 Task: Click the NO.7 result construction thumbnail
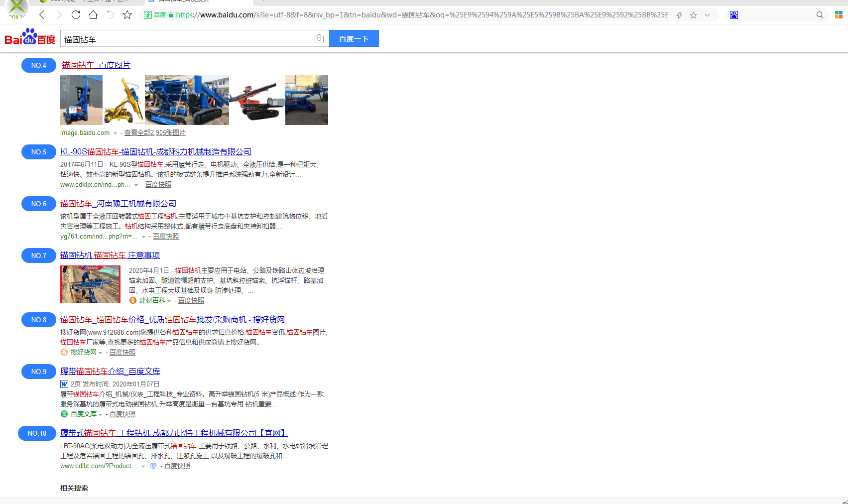pos(90,284)
